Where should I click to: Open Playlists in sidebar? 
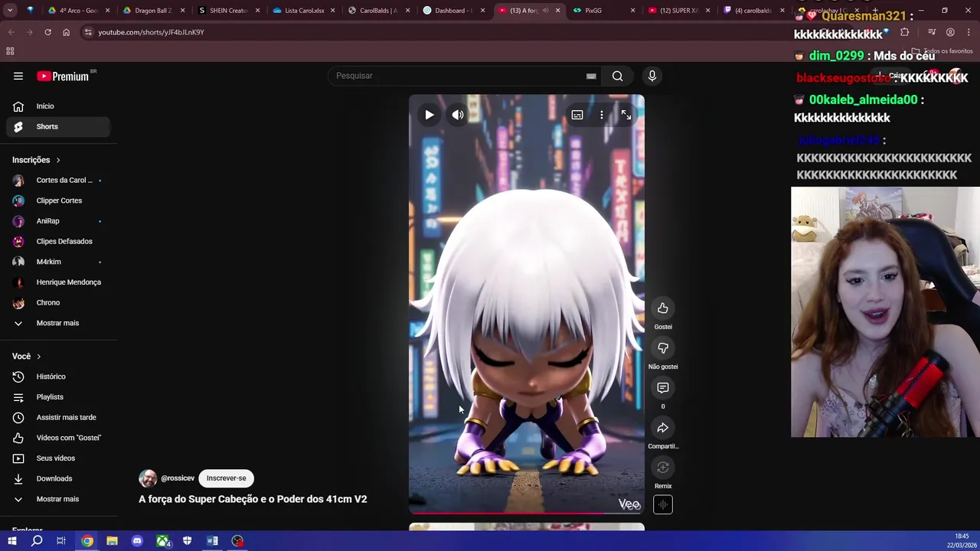(x=58, y=397)
